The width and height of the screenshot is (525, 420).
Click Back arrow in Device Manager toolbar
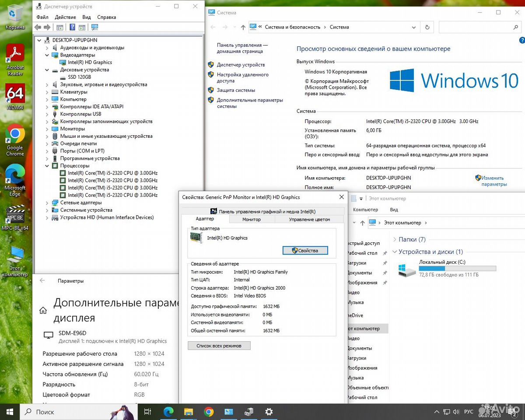[x=38, y=27]
